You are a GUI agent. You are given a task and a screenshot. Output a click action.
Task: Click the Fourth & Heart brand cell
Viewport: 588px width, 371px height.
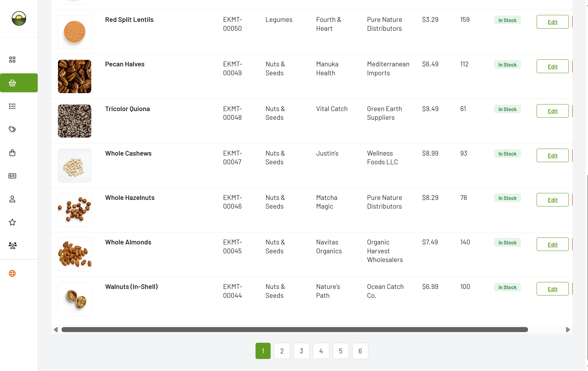tap(329, 24)
